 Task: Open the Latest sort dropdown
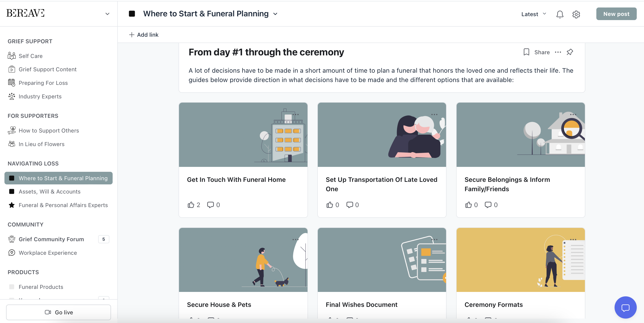(533, 14)
